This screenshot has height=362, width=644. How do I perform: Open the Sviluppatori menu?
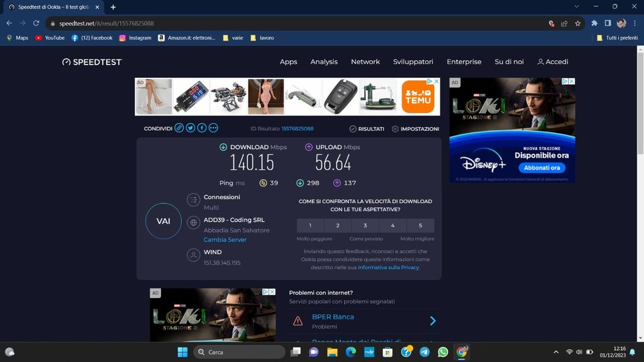point(413,62)
